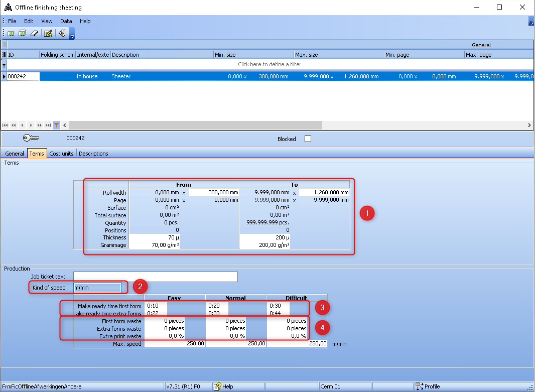Select the Terms tab
Image resolution: width=535 pixels, height=392 pixels.
pyautogui.click(x=37, y=154)
